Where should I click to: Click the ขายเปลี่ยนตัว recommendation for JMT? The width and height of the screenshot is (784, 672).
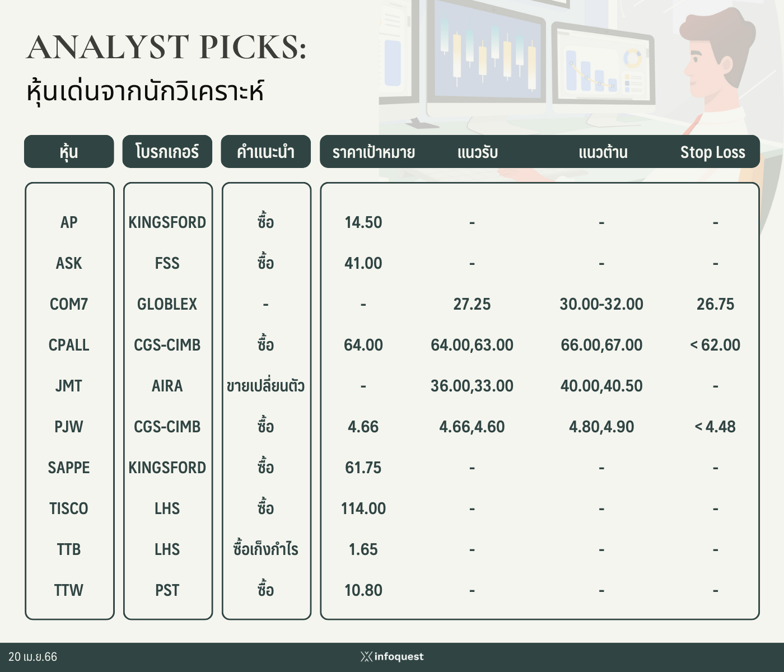(265, 386)
